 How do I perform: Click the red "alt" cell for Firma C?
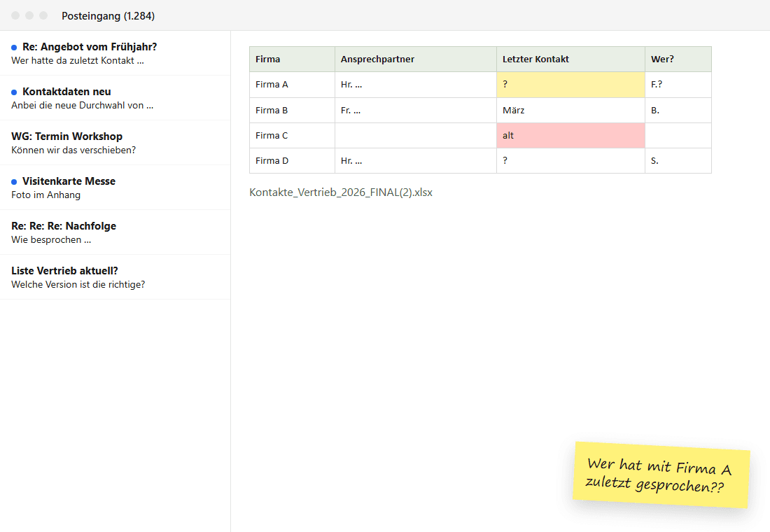[x=570, y=136]
